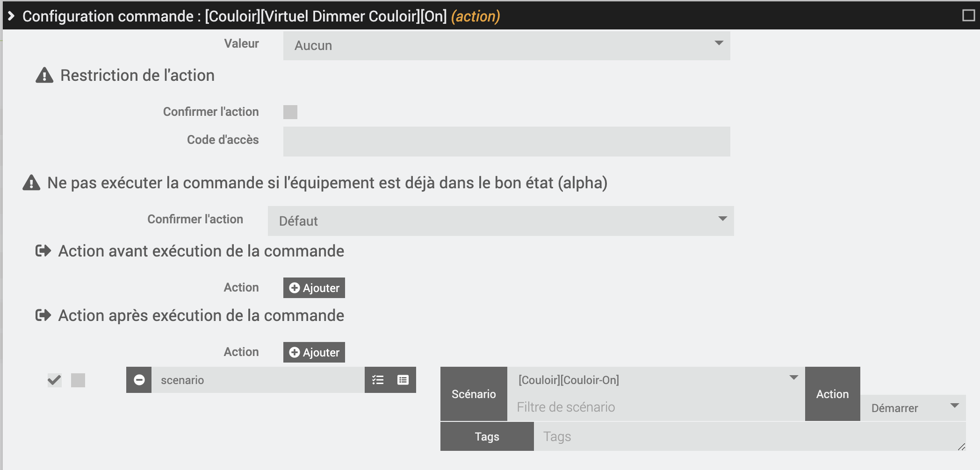Click the Tags text area
Image resolution: width=980 pixels, height=470 pixels.
749,436
